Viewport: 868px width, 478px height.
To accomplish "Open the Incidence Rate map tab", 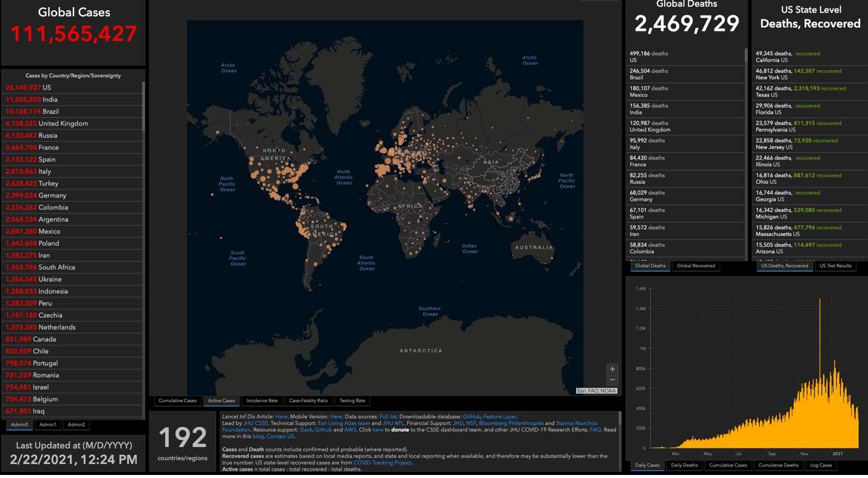I will click(x=262, y=400).
